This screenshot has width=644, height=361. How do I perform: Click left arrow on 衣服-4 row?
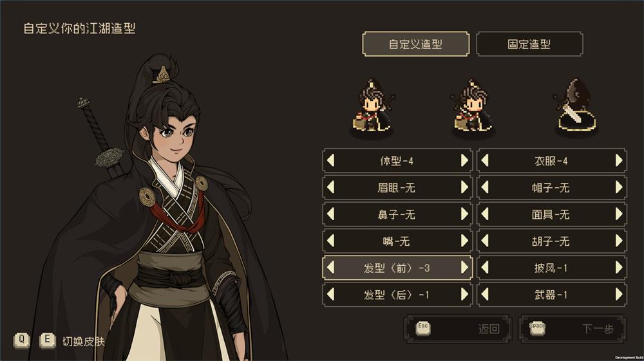click(x=485, y=160)
